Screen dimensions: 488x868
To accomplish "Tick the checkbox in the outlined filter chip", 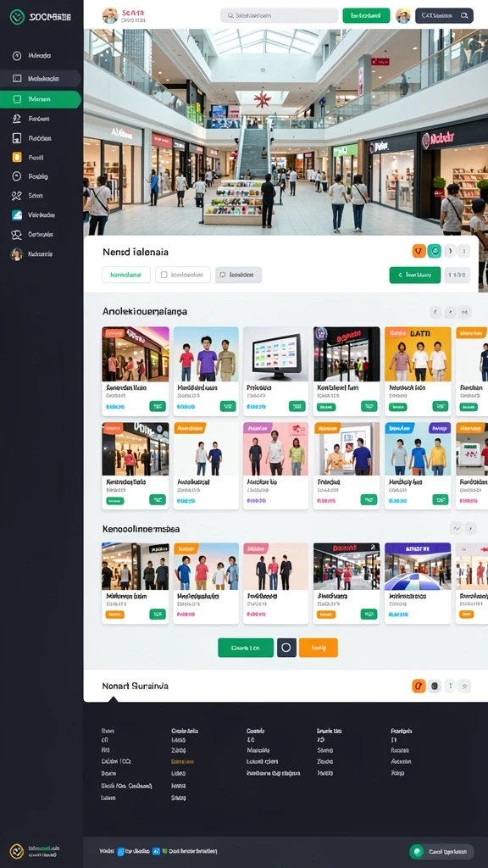I will (164, 275).
